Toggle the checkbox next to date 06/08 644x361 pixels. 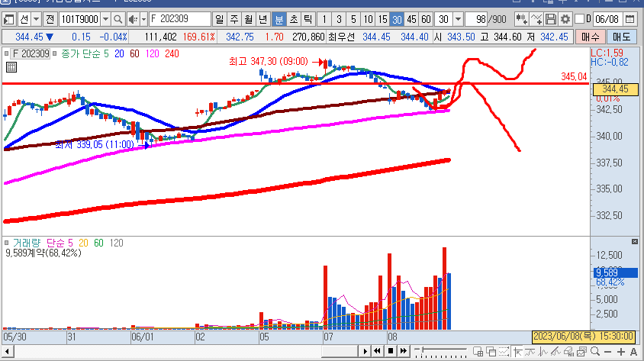coord(578,19)
